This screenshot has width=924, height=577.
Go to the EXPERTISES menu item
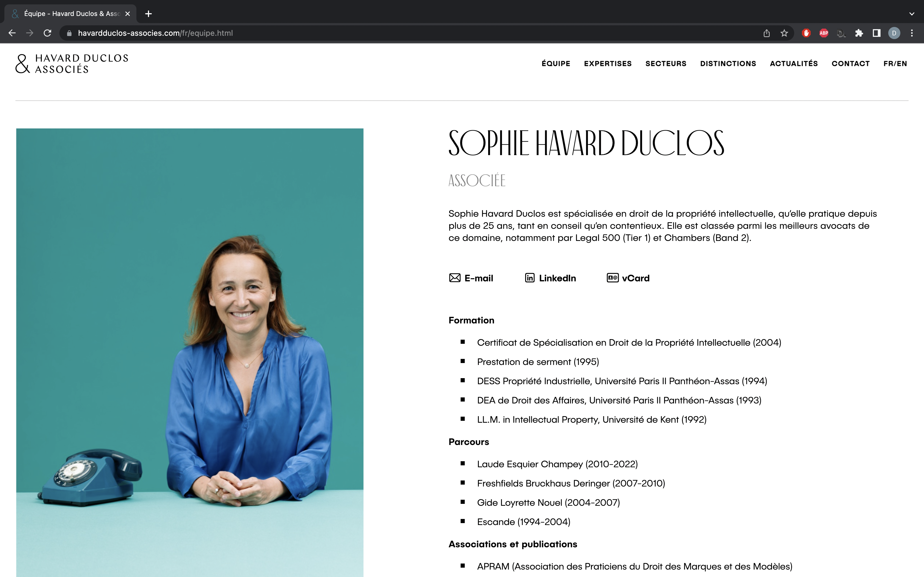608,64
